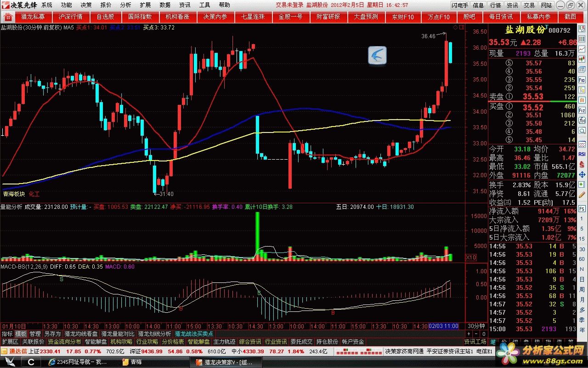Click the F10 sidebar icon
The width and height of the screenshot is (588, 368).
click(x=582, y=79)
